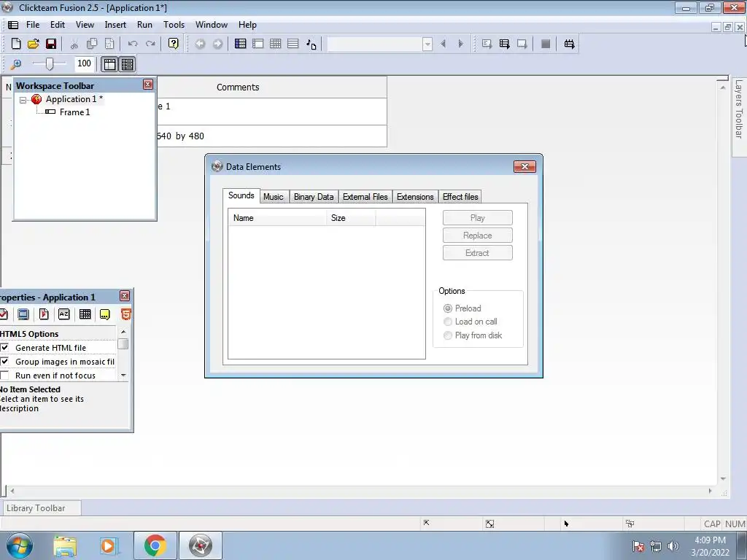Save the application with the floppy disk icon
Image resolution: width=747 pixels, height=560 pixels.
[x=51, y=44]
